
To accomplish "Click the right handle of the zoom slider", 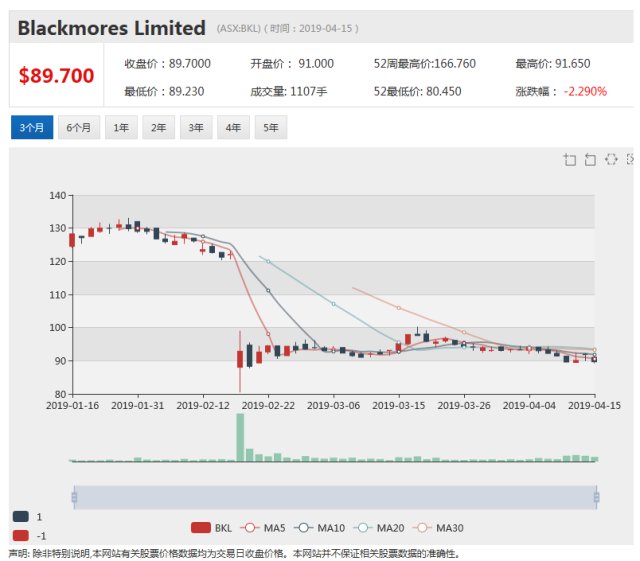I will click(596, 497).
